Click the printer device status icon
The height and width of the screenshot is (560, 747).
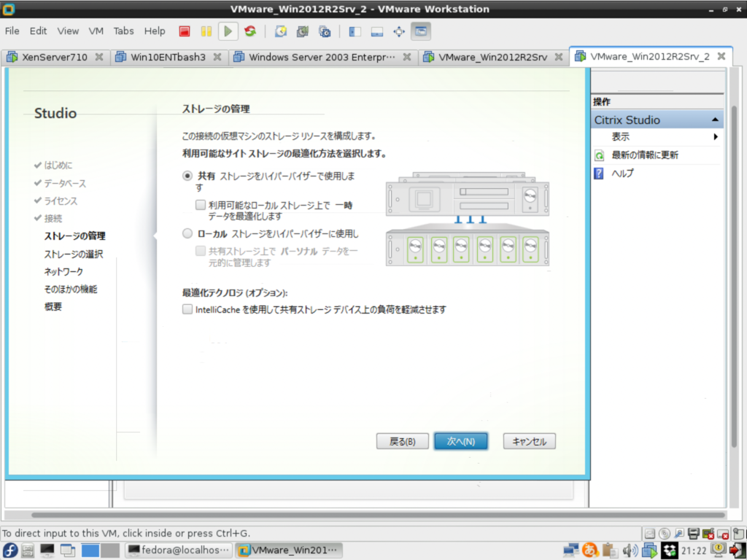tap(694, 533)
